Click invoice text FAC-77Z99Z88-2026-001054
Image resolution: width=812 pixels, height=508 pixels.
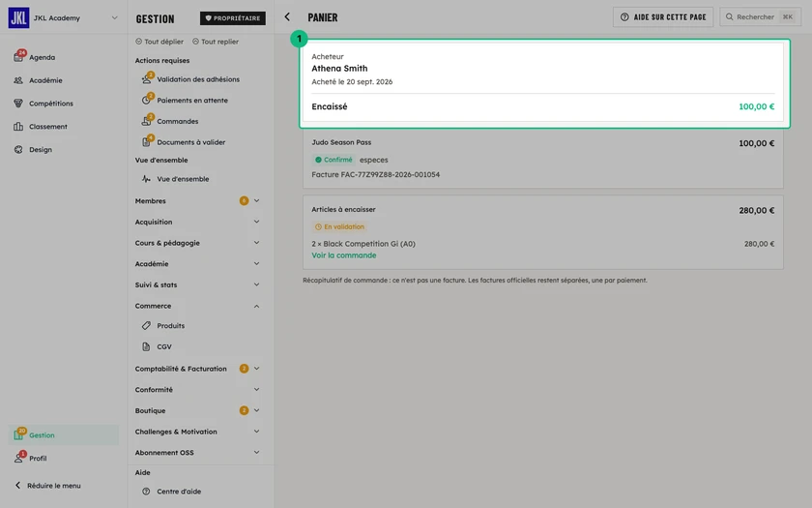click(390, 175)
